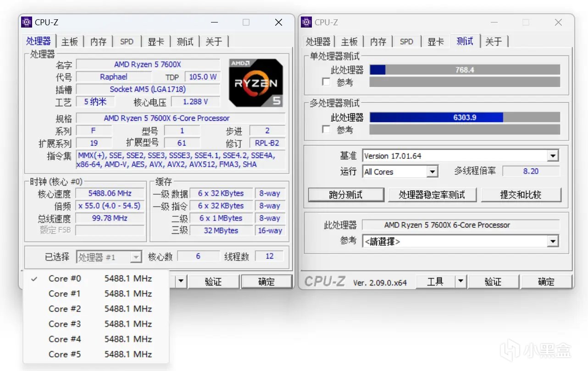Click the 修订 value RPL-B2
This screenshot has height=371, width=588.
[x=267, y=143]
